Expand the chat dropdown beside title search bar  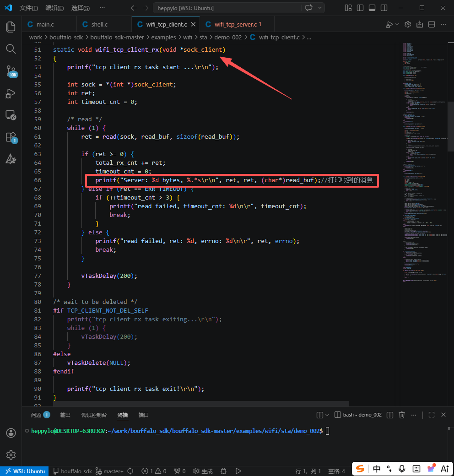[x=320, y=8]
